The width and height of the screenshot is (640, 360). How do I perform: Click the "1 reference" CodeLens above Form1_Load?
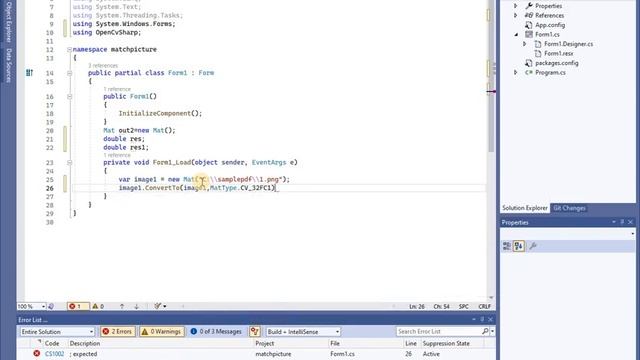(117, 155)
